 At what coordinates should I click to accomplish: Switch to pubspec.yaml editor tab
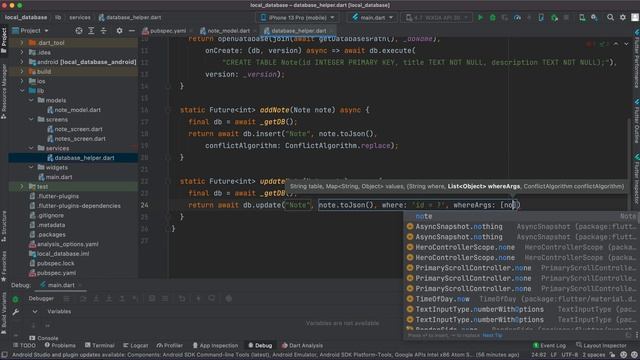pyautogui.click(x=167, y=31)
